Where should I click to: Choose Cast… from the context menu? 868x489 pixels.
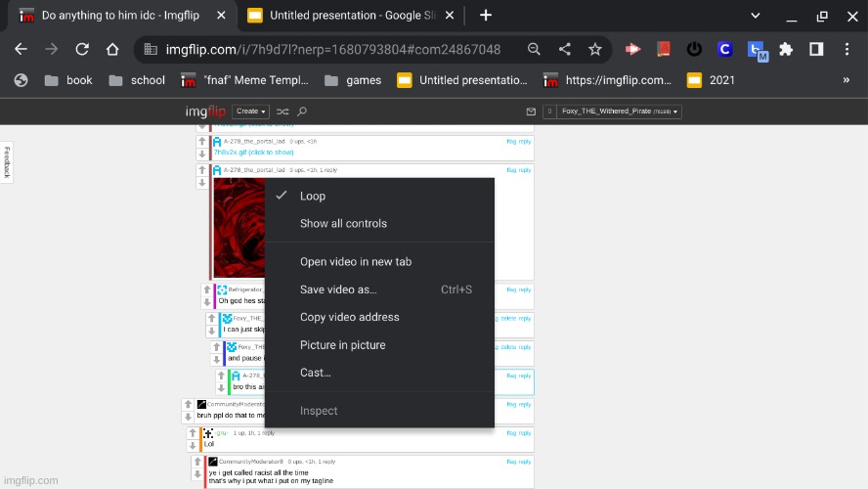click(x=379, y=373)
